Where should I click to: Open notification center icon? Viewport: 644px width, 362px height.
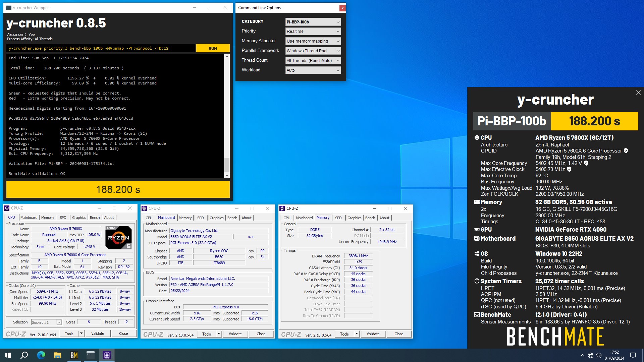[x=633, y=355]
